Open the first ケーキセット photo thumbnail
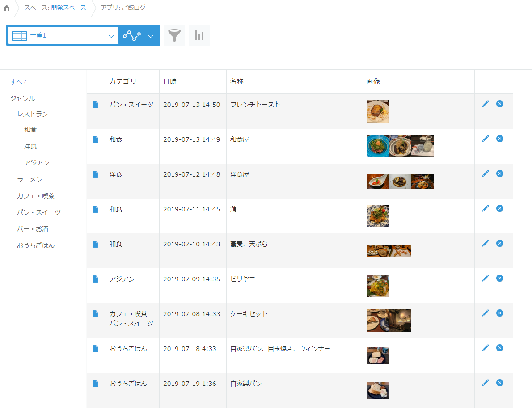Image resolution: width=532 pixels, height=414 pixels. tap(378, 321)
